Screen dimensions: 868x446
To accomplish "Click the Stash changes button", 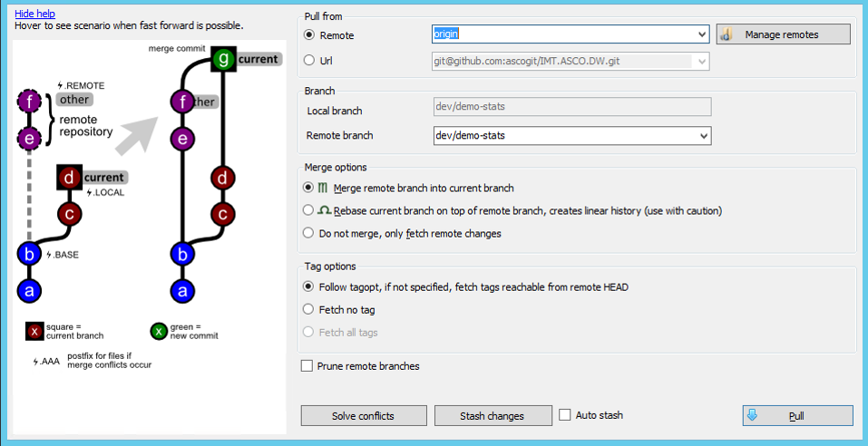I will tap(493, 416).
